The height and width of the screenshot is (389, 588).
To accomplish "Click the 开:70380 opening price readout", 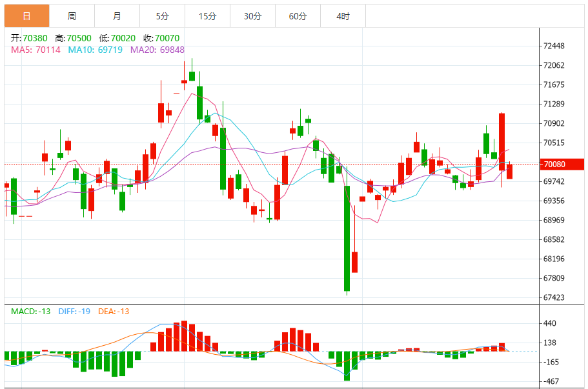I will (x=30, y=39).
